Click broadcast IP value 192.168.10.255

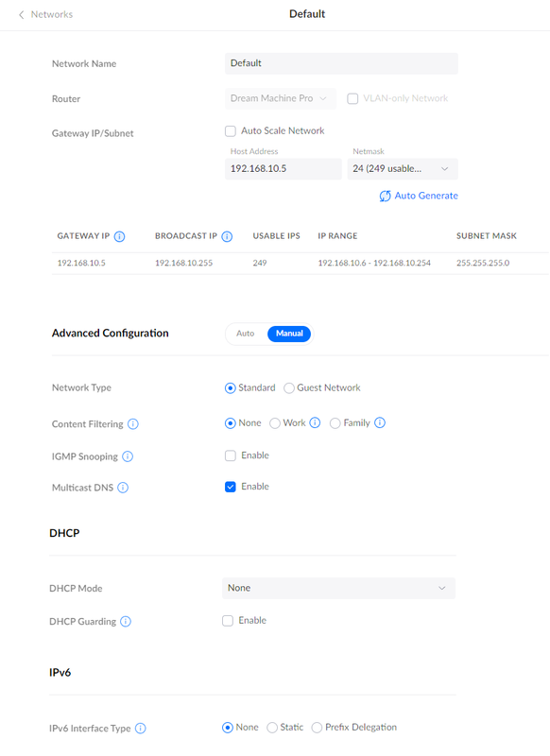[x=183, y=263]
